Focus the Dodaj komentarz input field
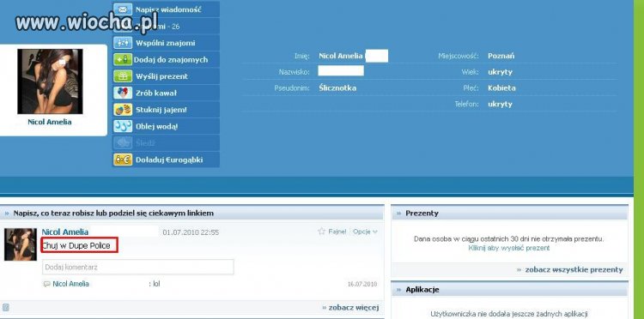This screenshot has height=319, width=644. tap(138, 267)
